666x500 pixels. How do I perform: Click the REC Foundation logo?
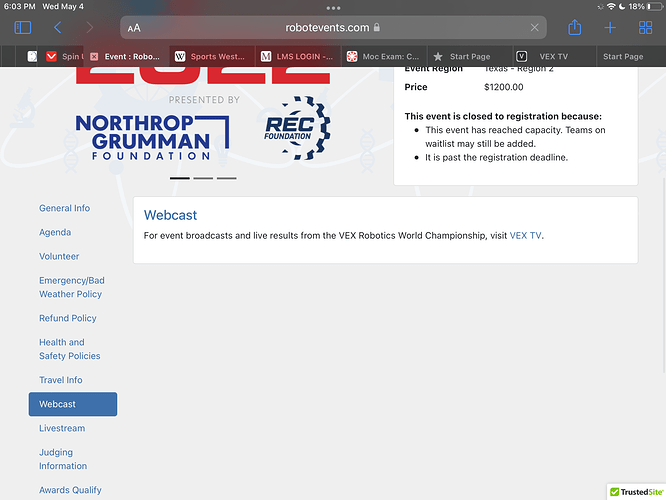point(297,128)
